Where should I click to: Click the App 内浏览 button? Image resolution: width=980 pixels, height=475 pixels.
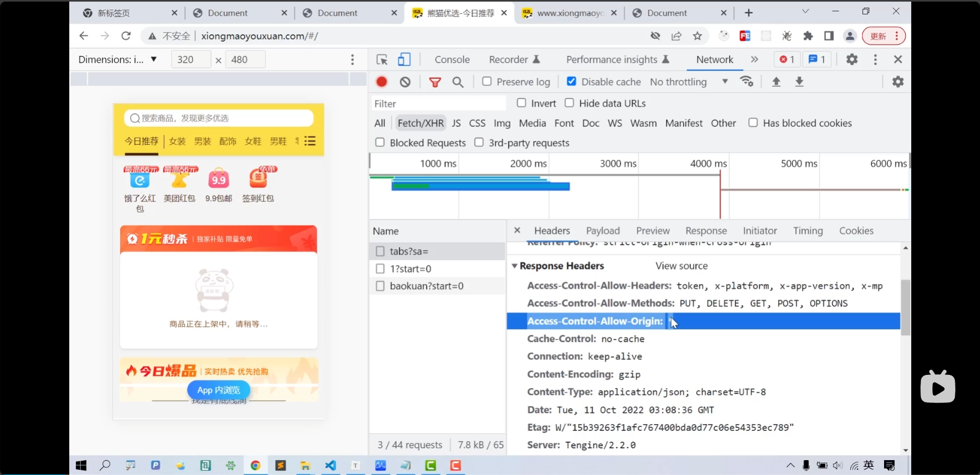pos(219,390)
